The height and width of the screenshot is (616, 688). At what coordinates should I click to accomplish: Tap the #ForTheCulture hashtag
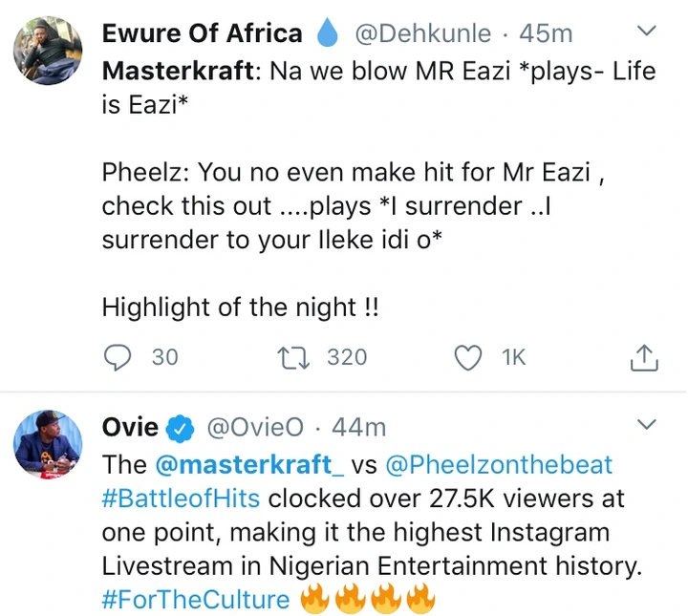196,599
